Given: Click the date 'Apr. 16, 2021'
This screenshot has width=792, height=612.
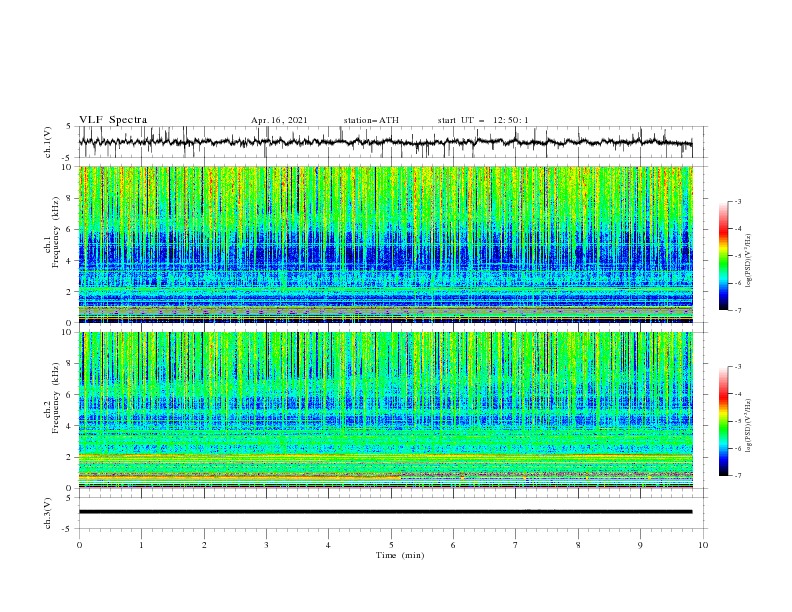Looking at the screenshot, I should [279, 120].
